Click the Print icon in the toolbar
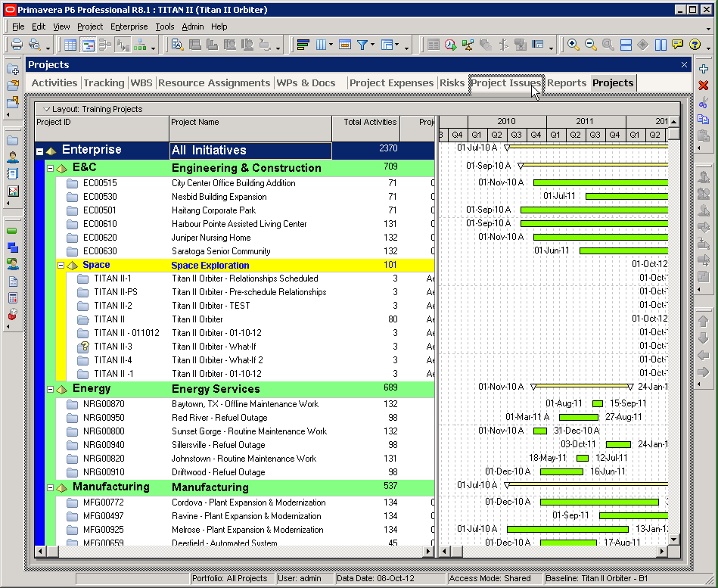Image resolution: width=718 pixels, height=588 pixels. pyautogui.click(x=17, y=45)
